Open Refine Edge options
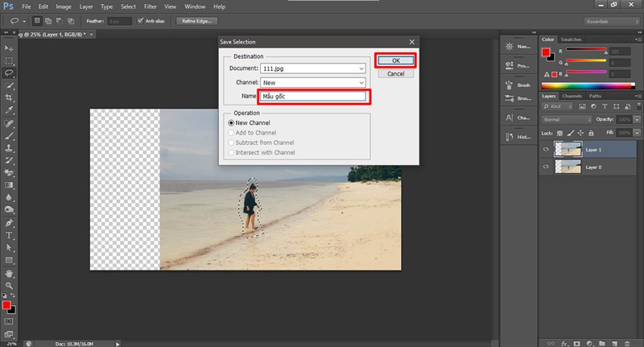The image size is (644, 347). click(196, 21)
